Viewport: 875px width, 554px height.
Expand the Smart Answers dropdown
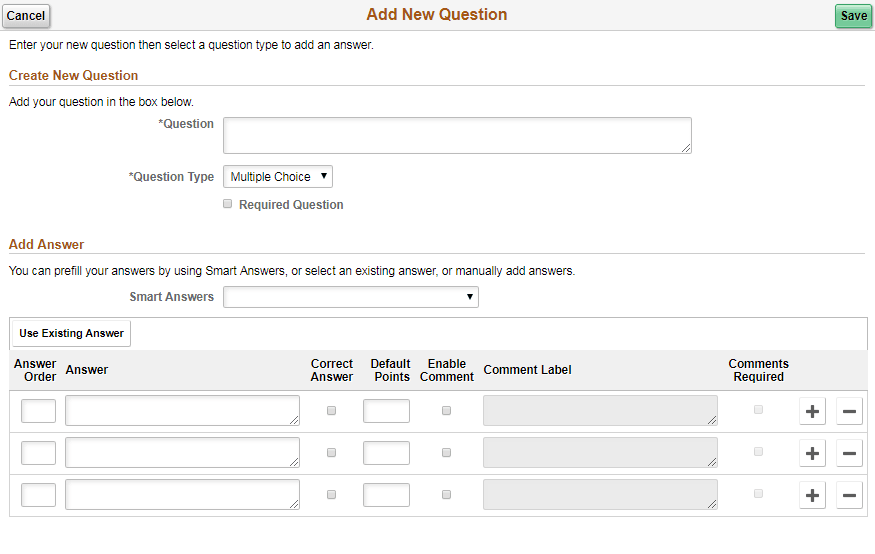350,297
